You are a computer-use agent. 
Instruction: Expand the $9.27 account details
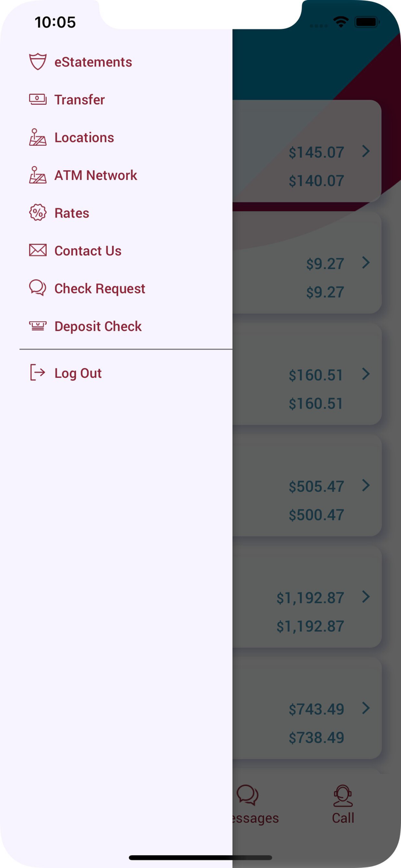pyautogui.click(x=365, y=263)
